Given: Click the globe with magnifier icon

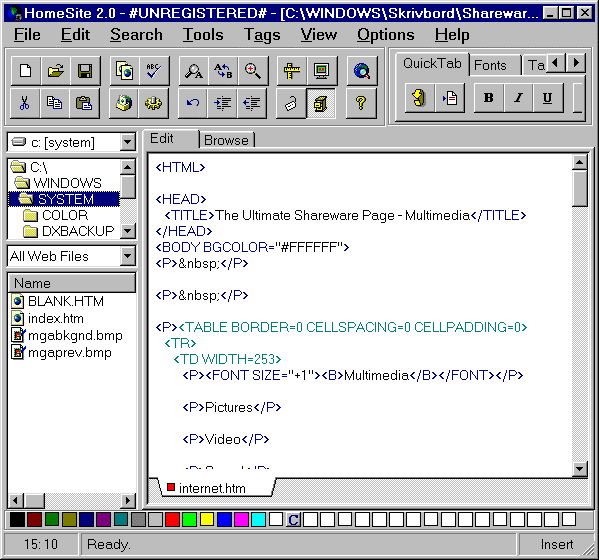Looking at the screenshot, I should [362, 71].
